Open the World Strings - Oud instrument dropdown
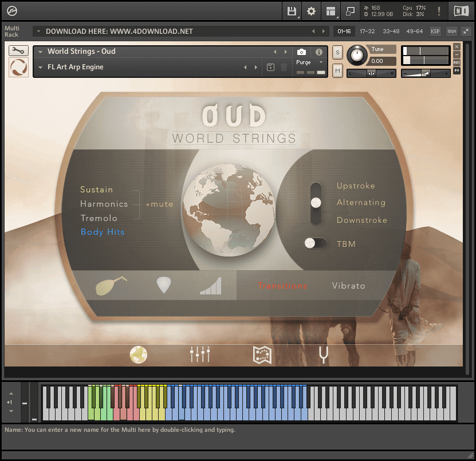Viewport: 476px width, 461px height. coord(40,52)
